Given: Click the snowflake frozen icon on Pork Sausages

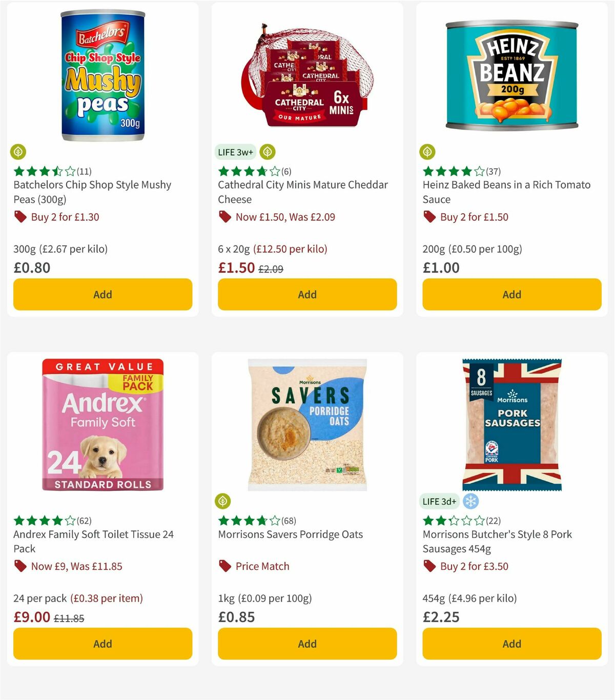Looking at the screenshot, I should 470,501.
